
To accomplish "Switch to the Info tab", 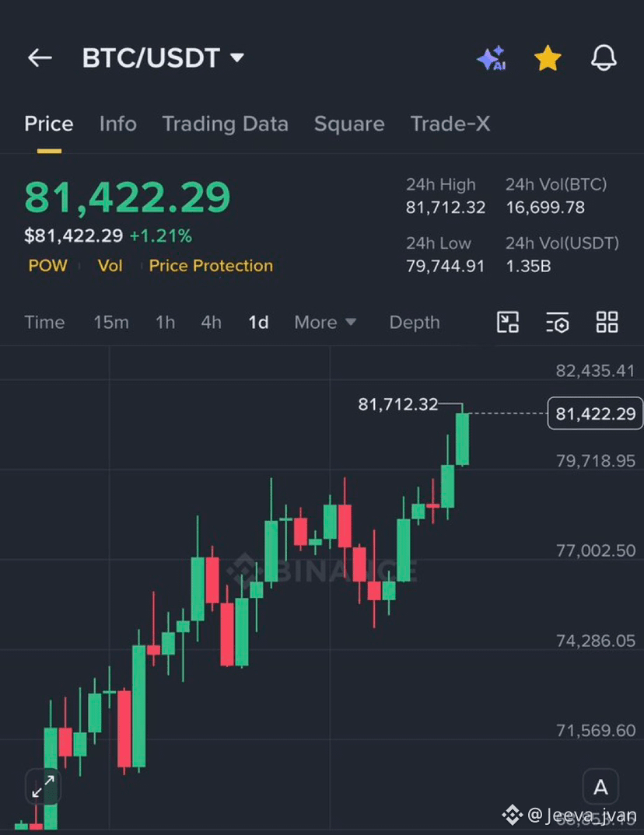I will click(x=117, y=124).
